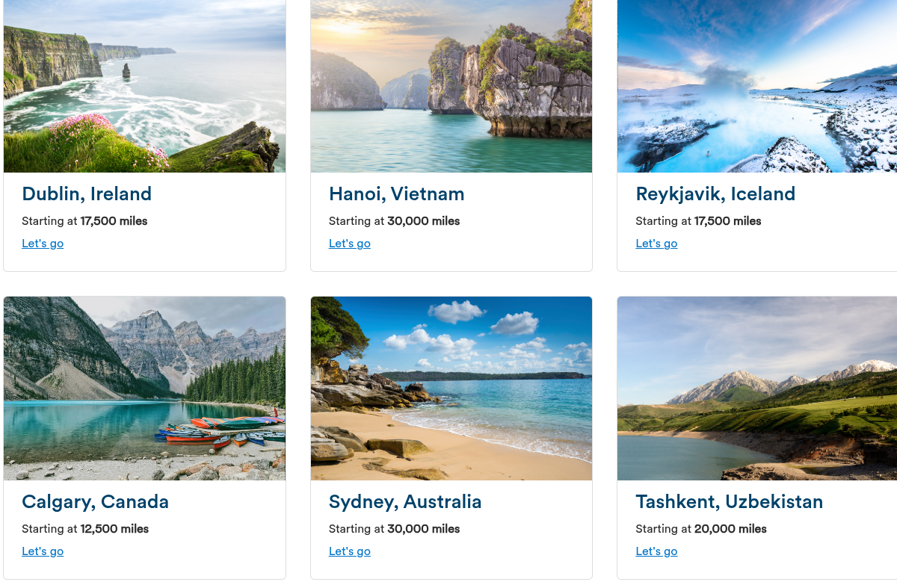Click the Calgary mountain lake image
The image size is (897, 588).
144,389
